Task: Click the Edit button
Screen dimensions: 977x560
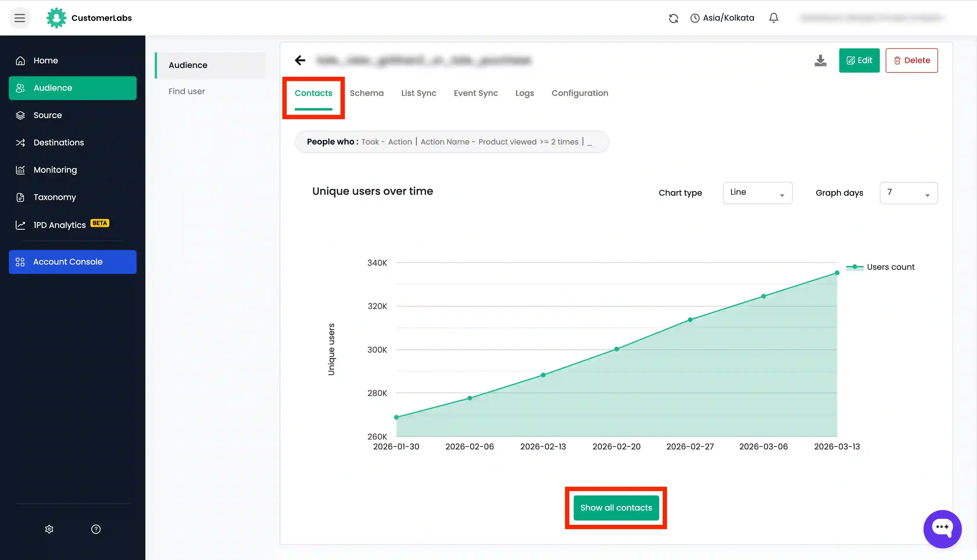Action: 859,60
